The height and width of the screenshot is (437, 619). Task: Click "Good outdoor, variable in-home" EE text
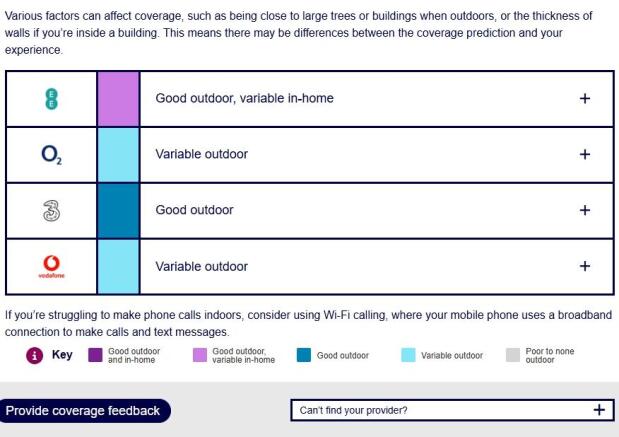(244, 99)
